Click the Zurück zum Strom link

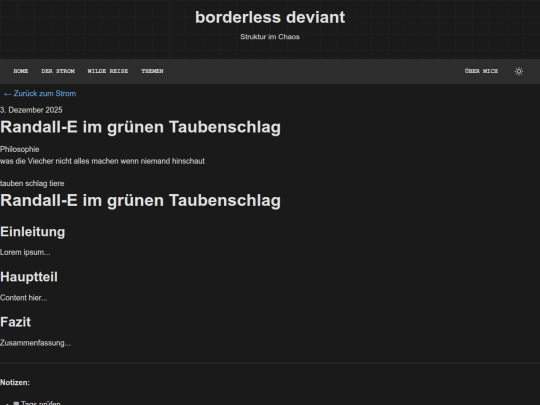(x=40, y=94)
